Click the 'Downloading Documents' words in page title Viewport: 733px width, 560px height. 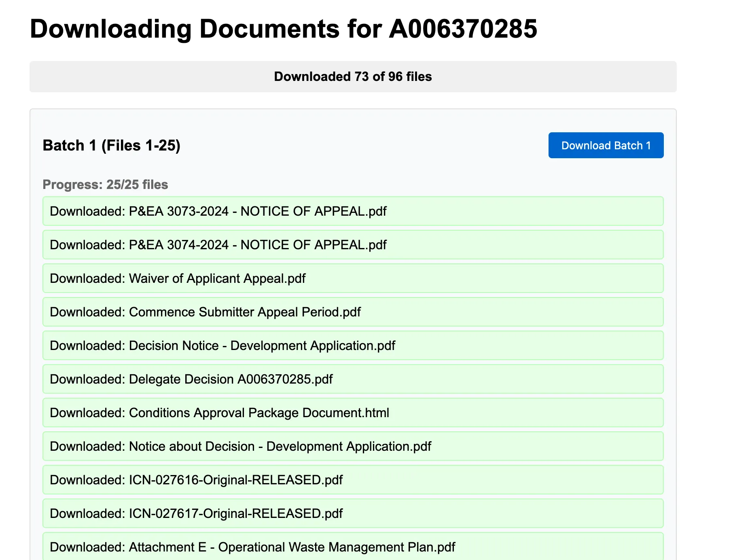(x=184, y=29)
